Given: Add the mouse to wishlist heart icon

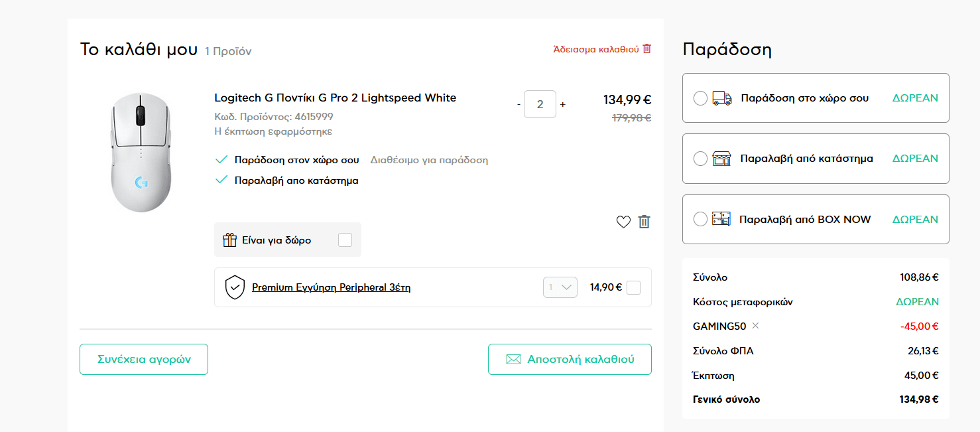Looking at the screenshot, I should 623,222.
